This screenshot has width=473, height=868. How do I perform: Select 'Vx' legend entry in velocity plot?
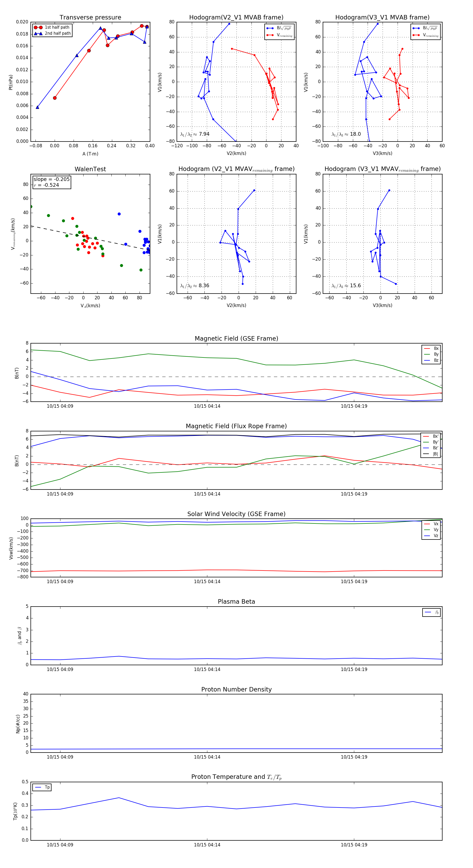click(431, 524)
